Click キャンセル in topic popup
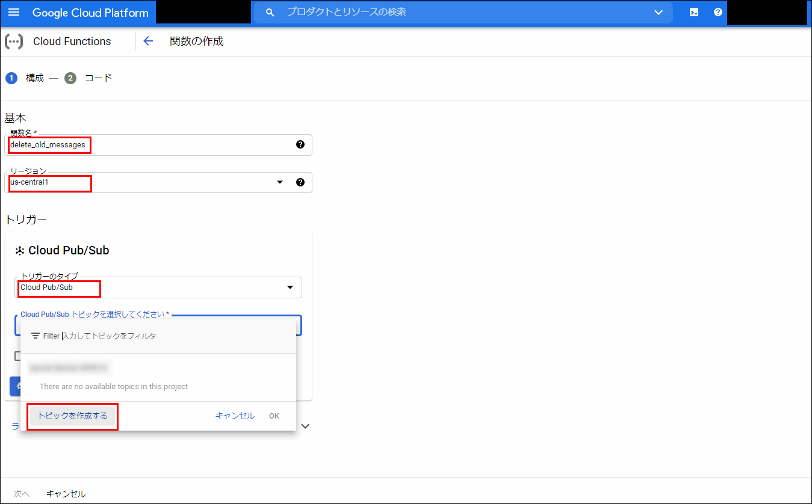 coord(235,416)
